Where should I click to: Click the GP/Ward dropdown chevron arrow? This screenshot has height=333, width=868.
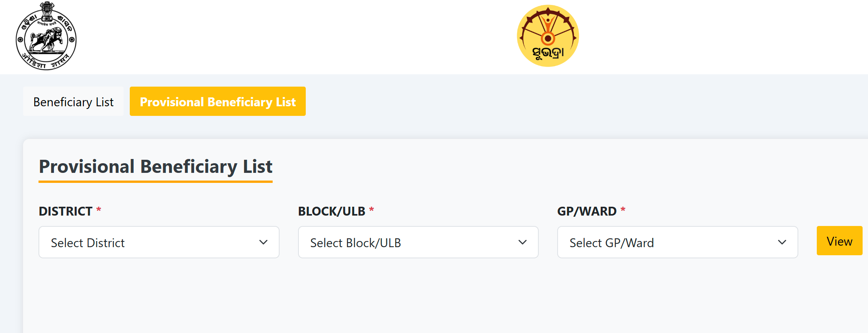(782, 242)
